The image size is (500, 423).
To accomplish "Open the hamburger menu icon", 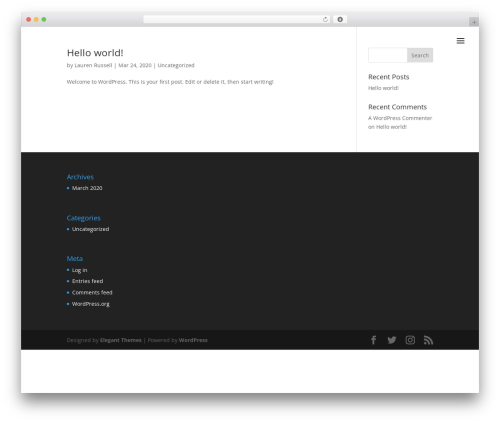I will (460, 41).
